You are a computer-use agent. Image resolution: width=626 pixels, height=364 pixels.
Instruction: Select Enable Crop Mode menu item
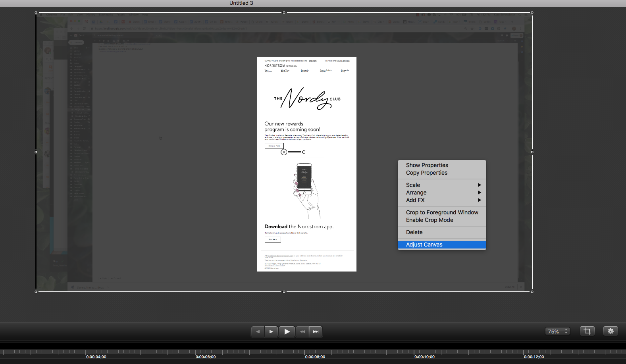(x=442, y=220)
